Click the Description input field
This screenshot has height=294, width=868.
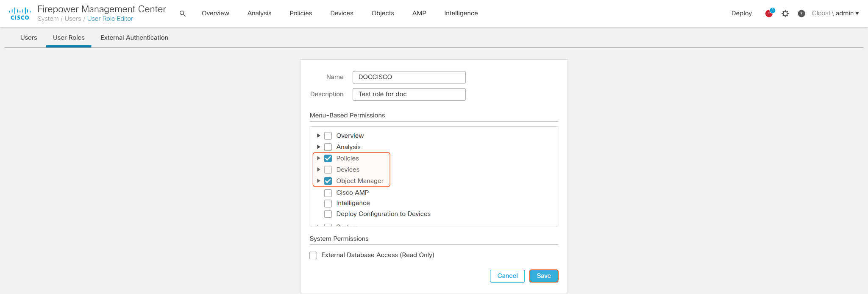[409, 94]
